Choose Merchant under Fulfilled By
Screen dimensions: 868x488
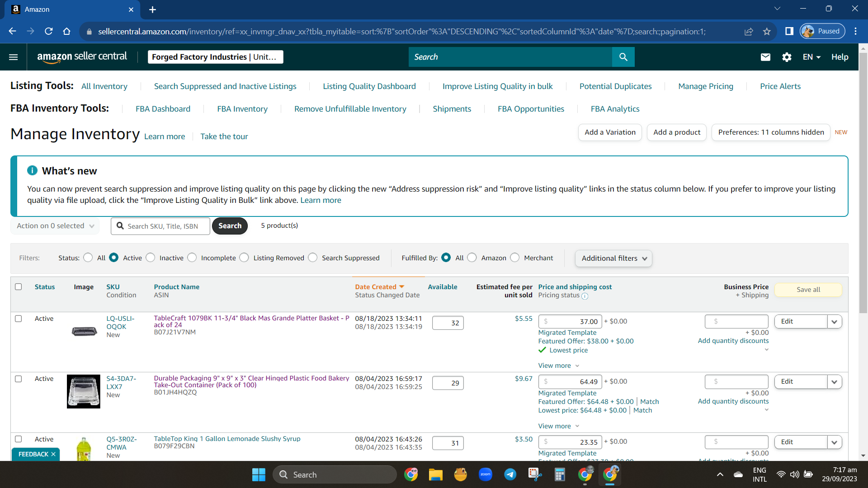click(514, 258)
